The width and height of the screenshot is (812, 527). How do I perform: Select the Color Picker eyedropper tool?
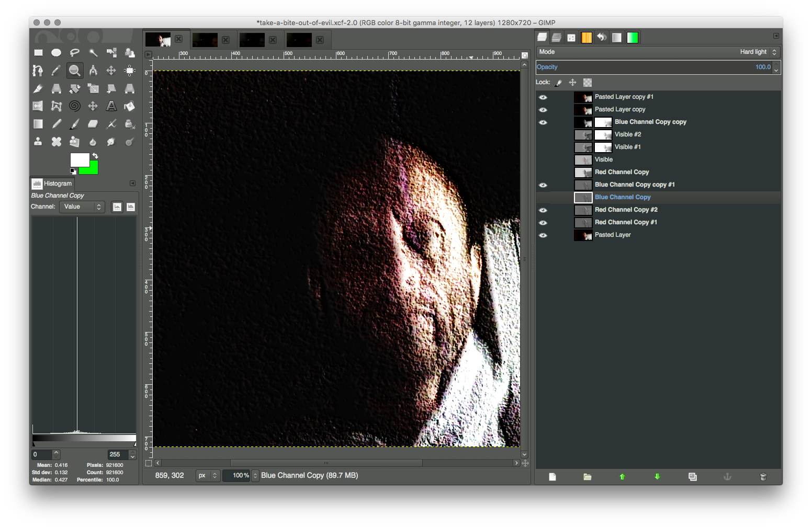(x=57, y=71)
